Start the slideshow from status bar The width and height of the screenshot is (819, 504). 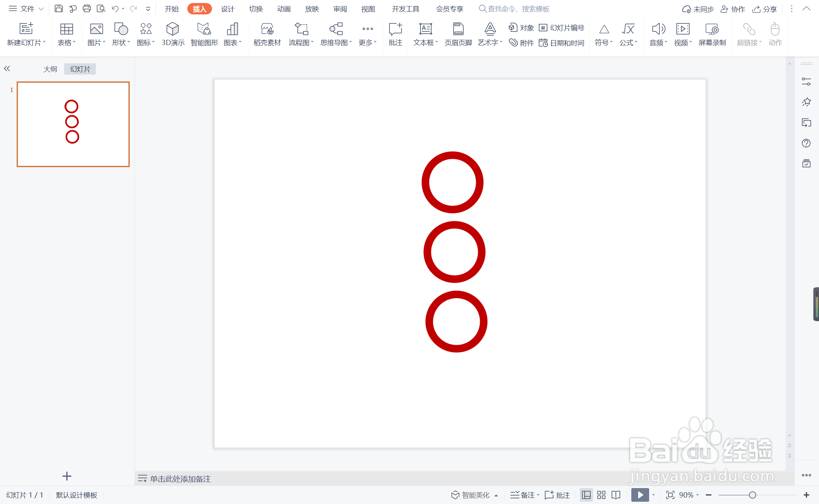pyautogui.click(x=640, y=495)
